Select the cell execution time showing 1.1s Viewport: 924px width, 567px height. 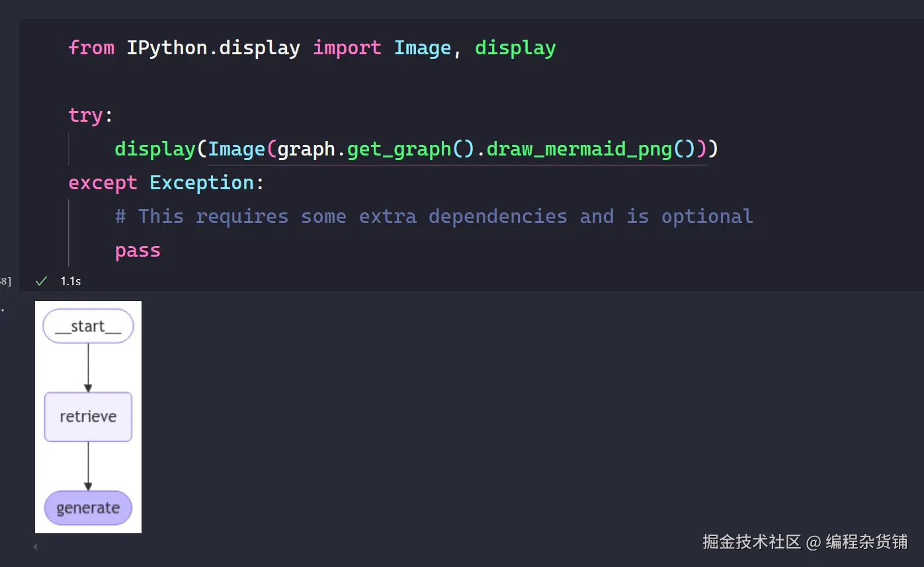point(70,281)
